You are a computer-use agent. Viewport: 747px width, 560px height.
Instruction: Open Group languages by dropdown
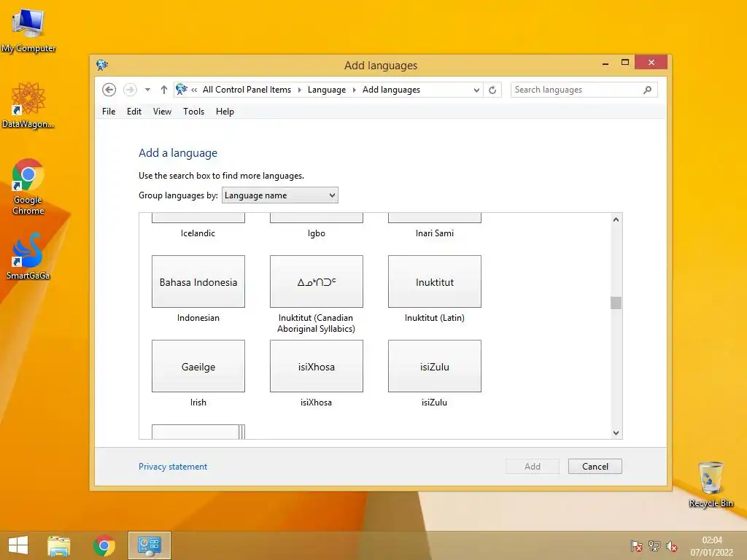(x=280, y=195)
